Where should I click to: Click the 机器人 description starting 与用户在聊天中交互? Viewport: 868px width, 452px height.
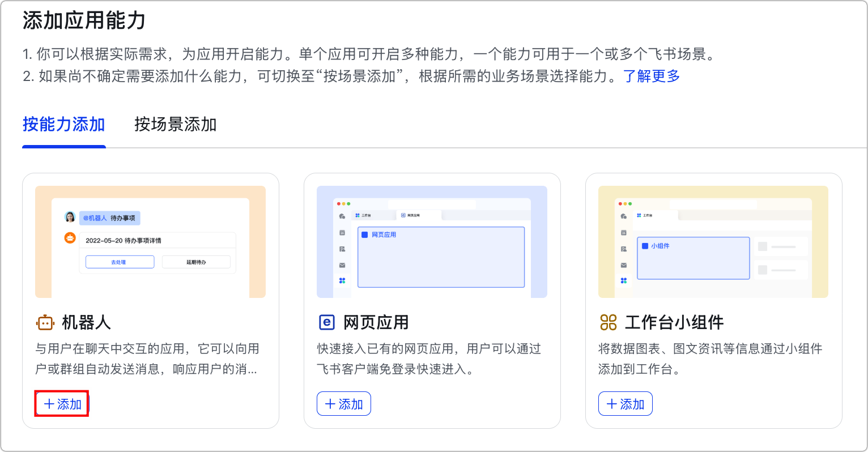tap(147, 359)
